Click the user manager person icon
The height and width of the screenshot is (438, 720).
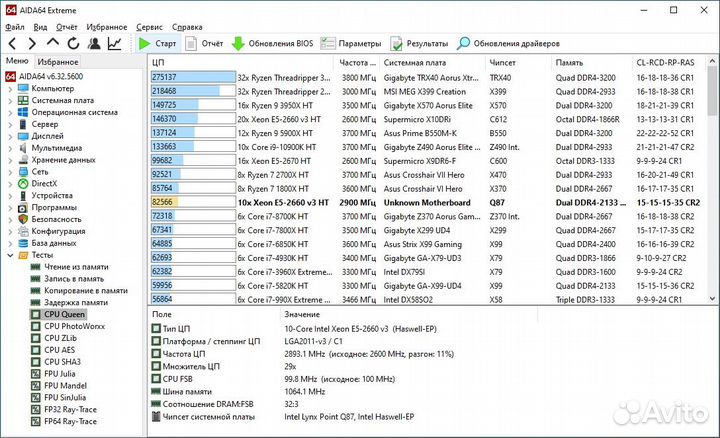(94, 44)
